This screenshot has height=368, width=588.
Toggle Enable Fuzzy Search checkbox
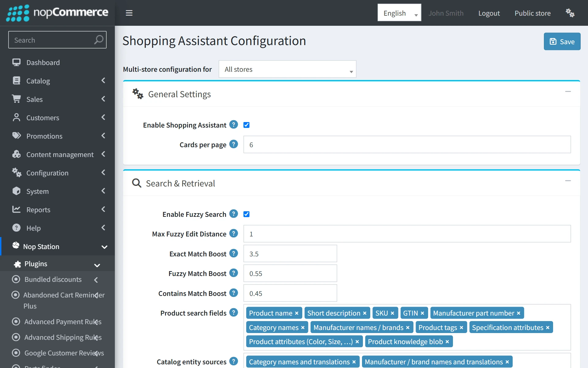pos(247,214)
